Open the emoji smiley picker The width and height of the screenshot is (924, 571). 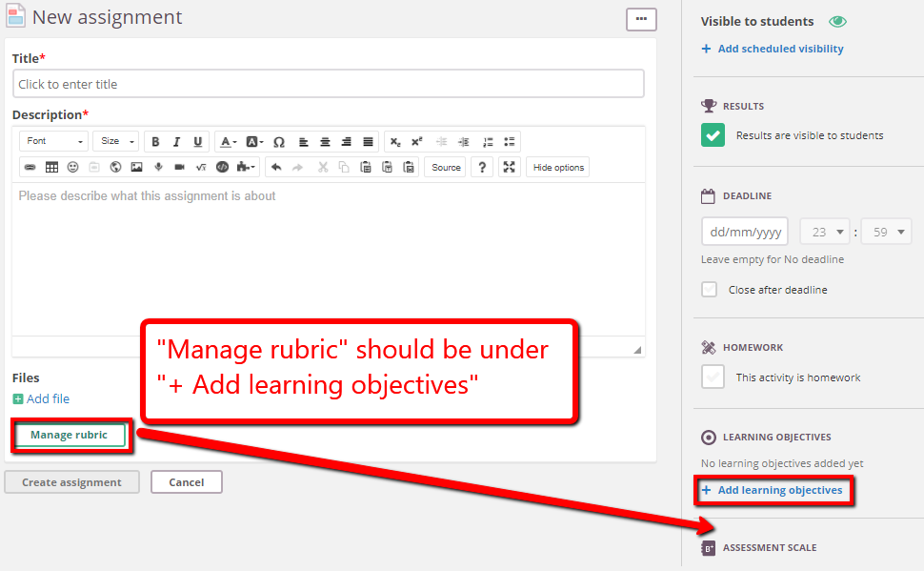72,167
